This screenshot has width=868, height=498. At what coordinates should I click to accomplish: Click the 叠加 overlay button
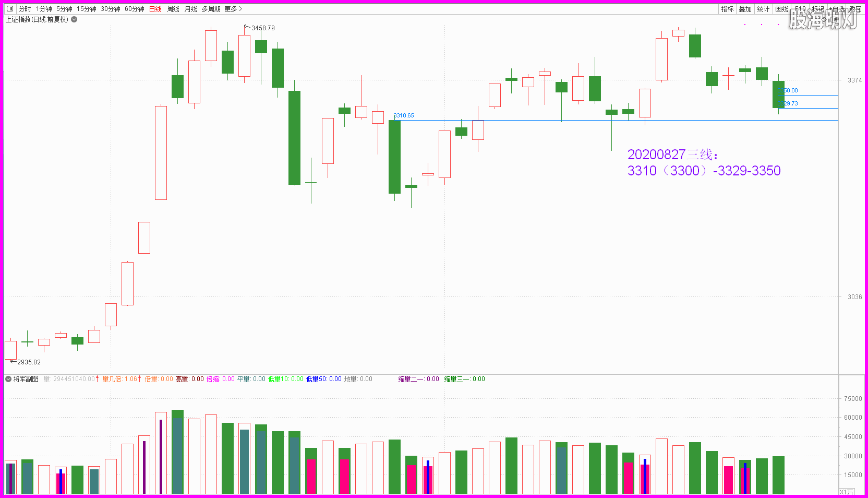point(745,9)
